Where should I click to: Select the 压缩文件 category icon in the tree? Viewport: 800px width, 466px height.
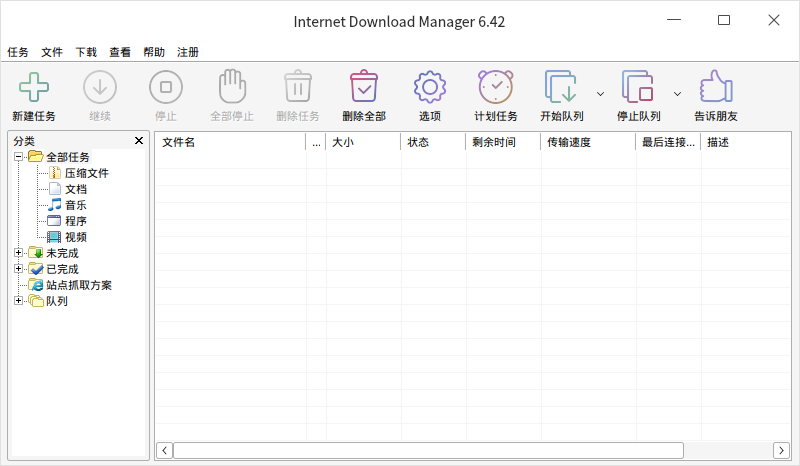pyautogui.click(x=55, y=173)
